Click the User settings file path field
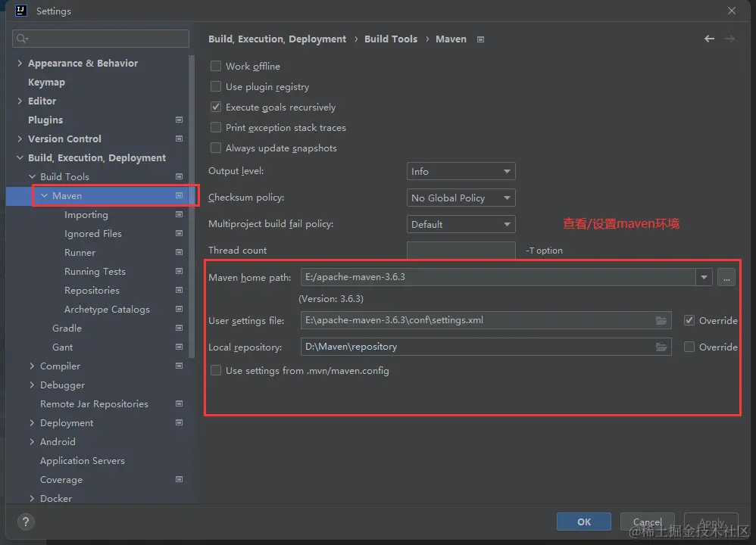This screenshot has height=545, width=756. point(486,320)
